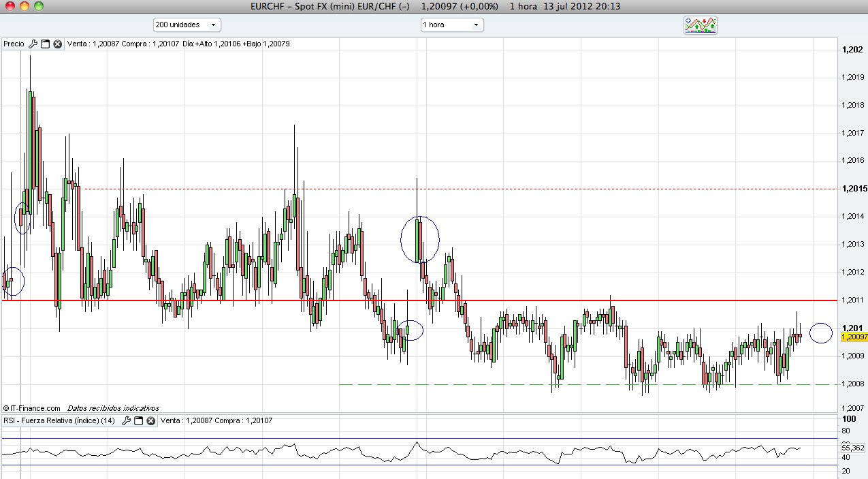This screenshot has width=868, height=479.
Task: Click the RSI axis label 80
Action: click(x=847, y=431)
